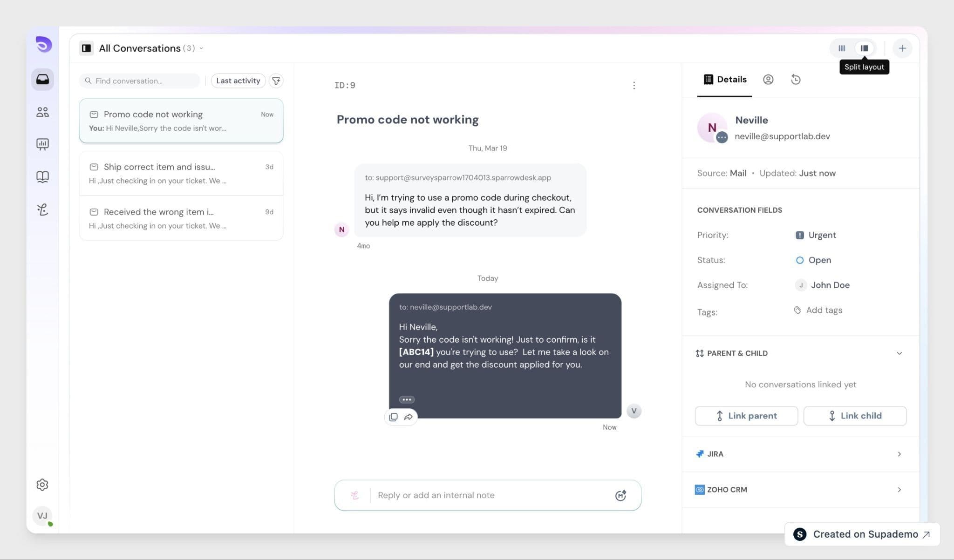Switch to column layout view
This screenshot has width=954, height=560.
(x=842, y=48)
